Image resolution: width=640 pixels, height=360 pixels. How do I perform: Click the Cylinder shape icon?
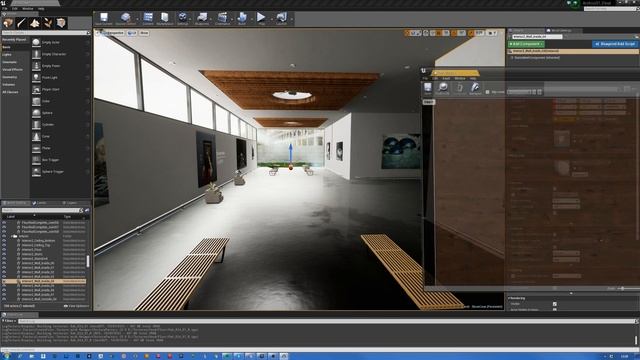[36, 124]
